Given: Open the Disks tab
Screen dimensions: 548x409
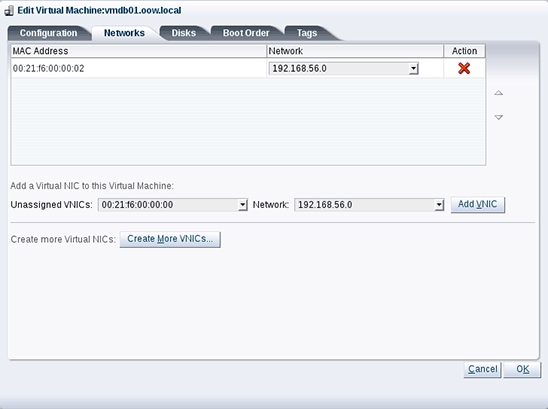Looking at the screenshot, I should (x=183, y=33).
